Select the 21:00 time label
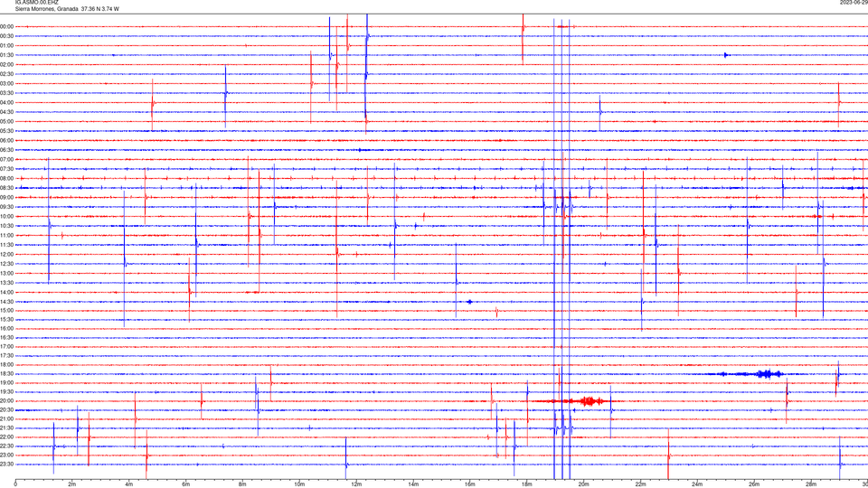 click(x=6, y=418)
